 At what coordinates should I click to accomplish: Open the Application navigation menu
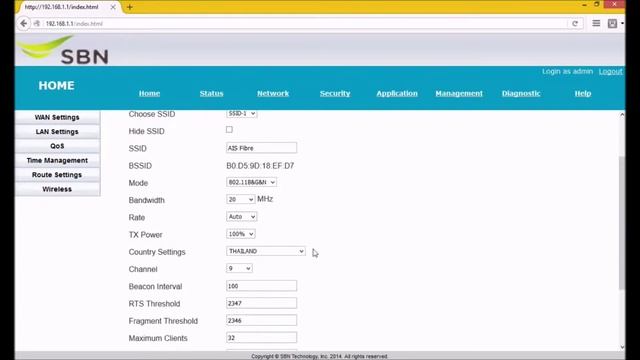click(397, 93)
